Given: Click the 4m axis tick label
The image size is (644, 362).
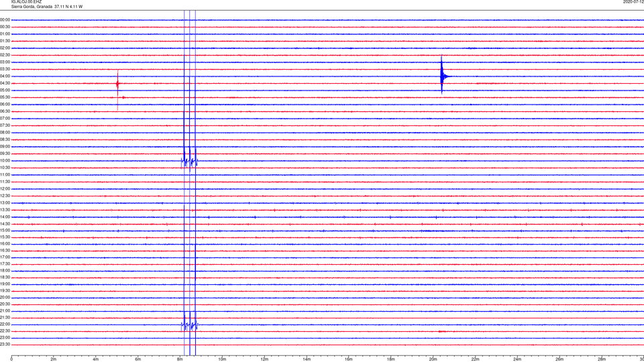Looking at the screenshot, I should coord(96,359).
